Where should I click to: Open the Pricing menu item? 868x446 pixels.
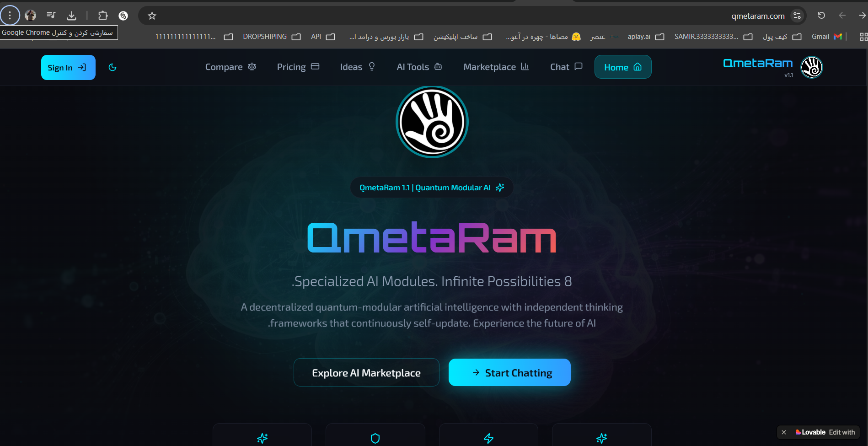tap(298, 67)
